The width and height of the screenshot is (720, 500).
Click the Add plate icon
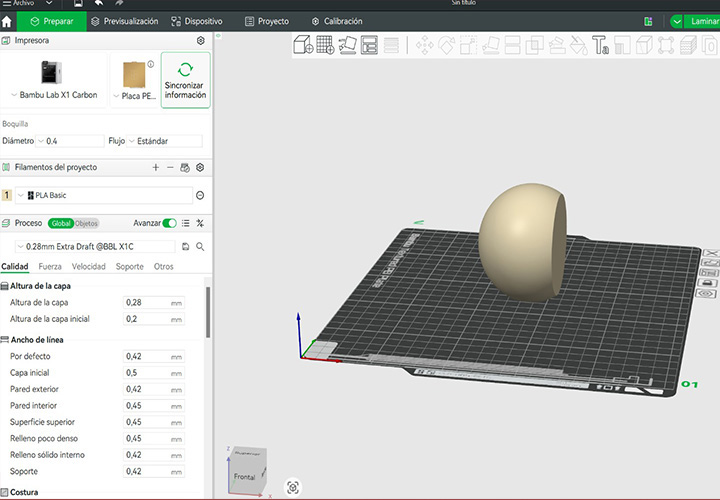pyautogui.click(x=325, y=44)
